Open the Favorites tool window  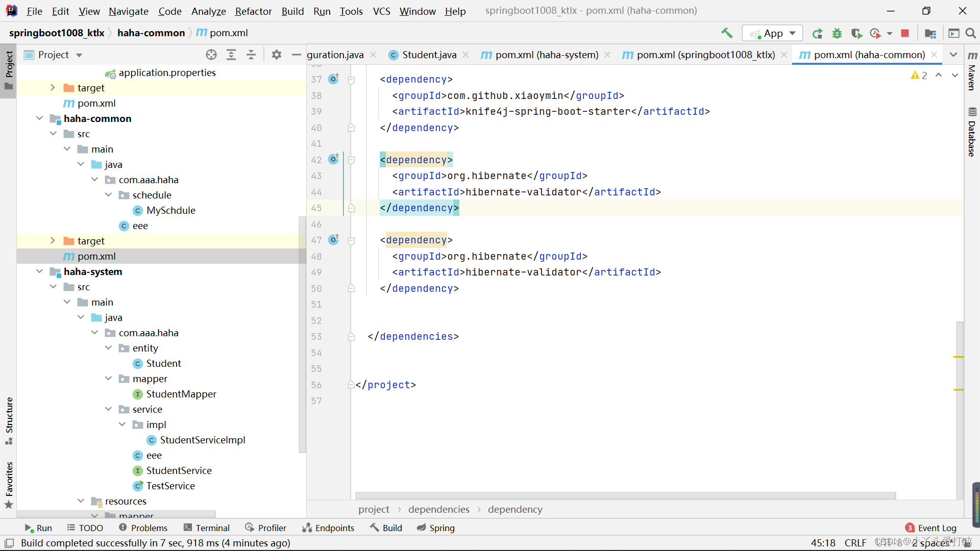(x=9, y=485)
